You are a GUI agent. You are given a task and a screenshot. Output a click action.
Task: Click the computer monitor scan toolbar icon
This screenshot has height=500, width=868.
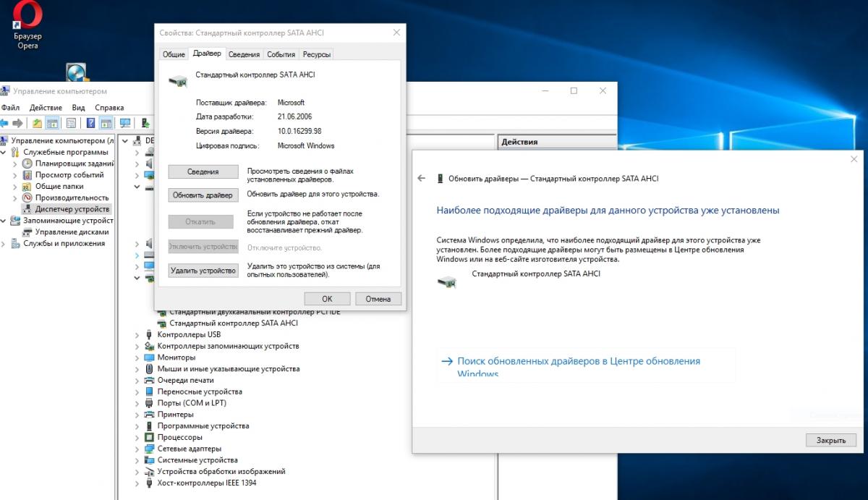coord(125,123)
